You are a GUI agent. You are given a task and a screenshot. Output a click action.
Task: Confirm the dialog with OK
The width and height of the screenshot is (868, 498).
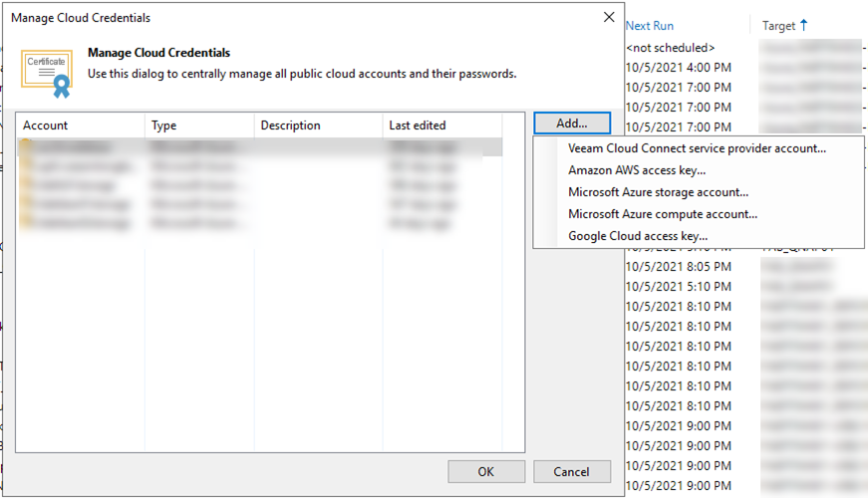(x=486, y=472)
